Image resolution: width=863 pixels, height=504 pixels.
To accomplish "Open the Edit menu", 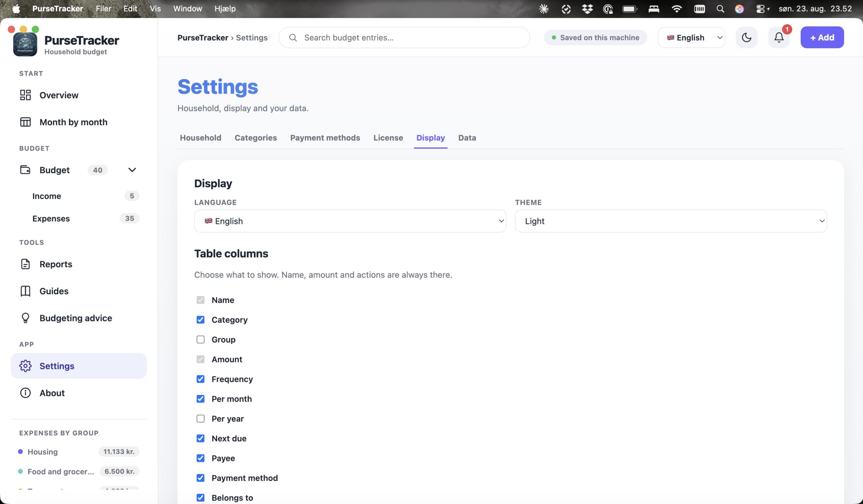I will pos(130,8).
